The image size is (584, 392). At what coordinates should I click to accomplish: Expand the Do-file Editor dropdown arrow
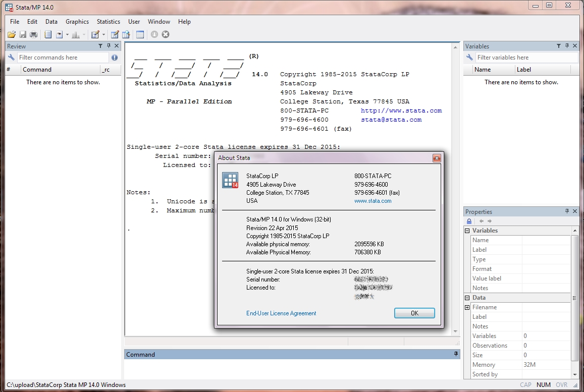(103, 35)
